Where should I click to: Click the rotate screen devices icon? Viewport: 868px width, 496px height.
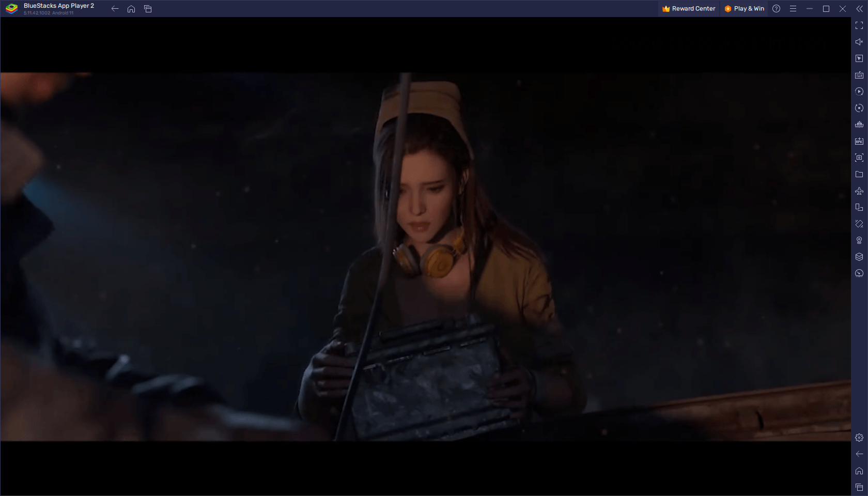pos(859,207)
